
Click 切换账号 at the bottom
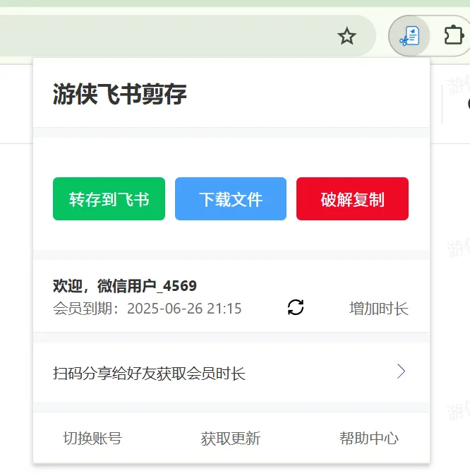[x=92, y=438]
